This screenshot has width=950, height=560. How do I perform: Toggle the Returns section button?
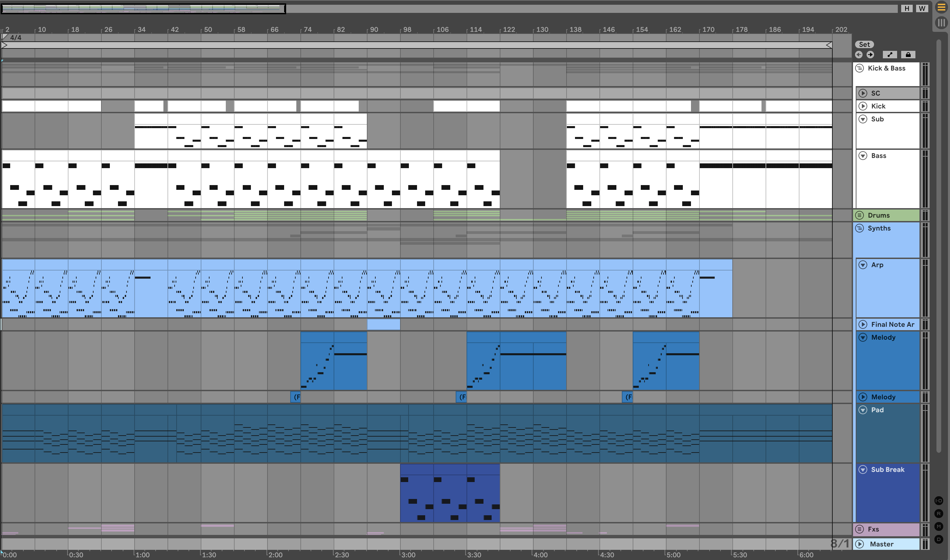tap(939, 514)
